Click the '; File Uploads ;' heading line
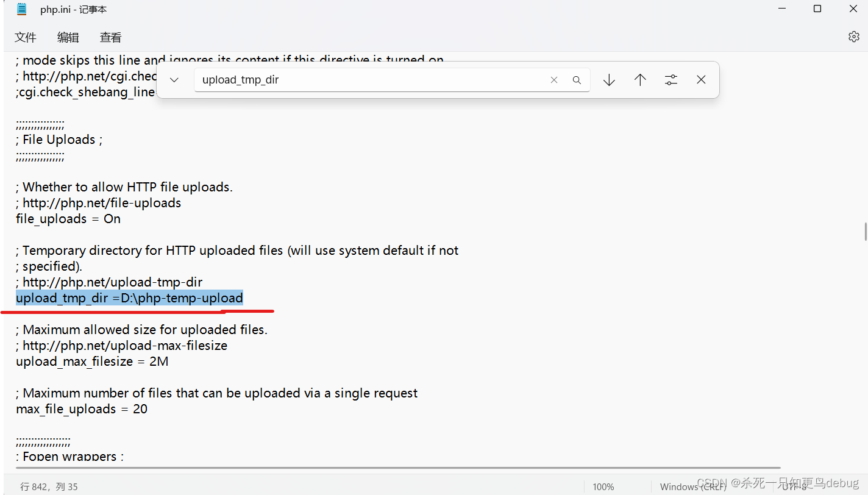This screenshot has width=868, height=495. tap(59, 140)
